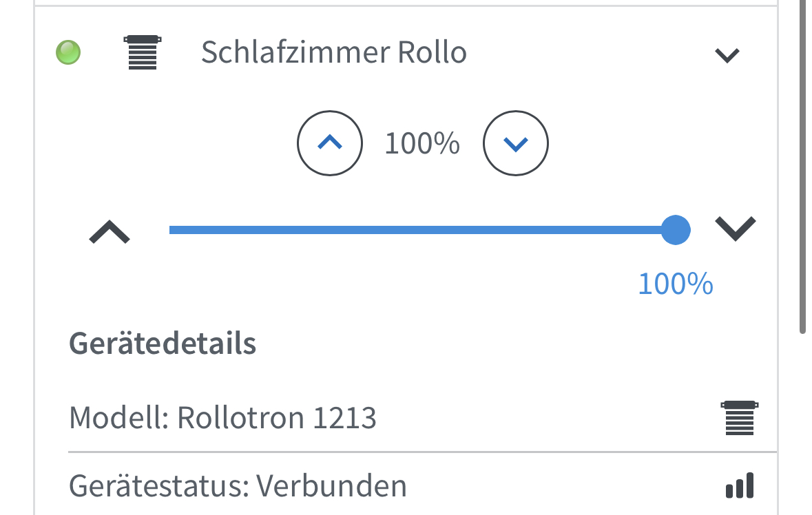The image size is (812, 515).
Task: Click the scrollbar track below the thumb
Action: [802, 427]
